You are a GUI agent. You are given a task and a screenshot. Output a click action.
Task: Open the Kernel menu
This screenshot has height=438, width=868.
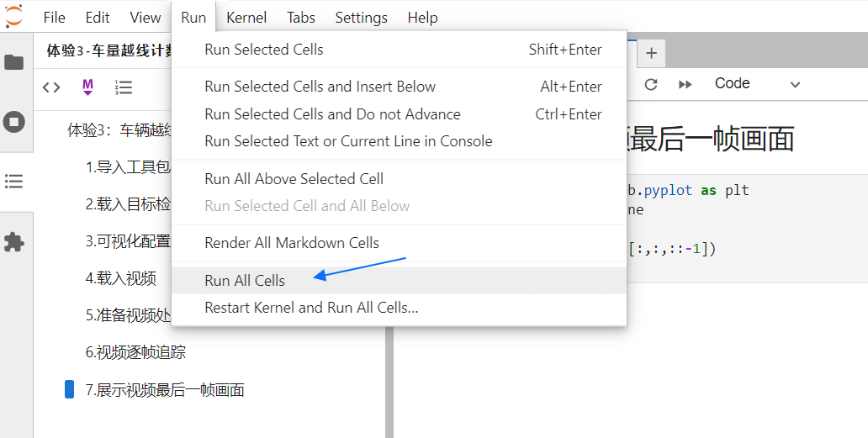click(246, 18)
